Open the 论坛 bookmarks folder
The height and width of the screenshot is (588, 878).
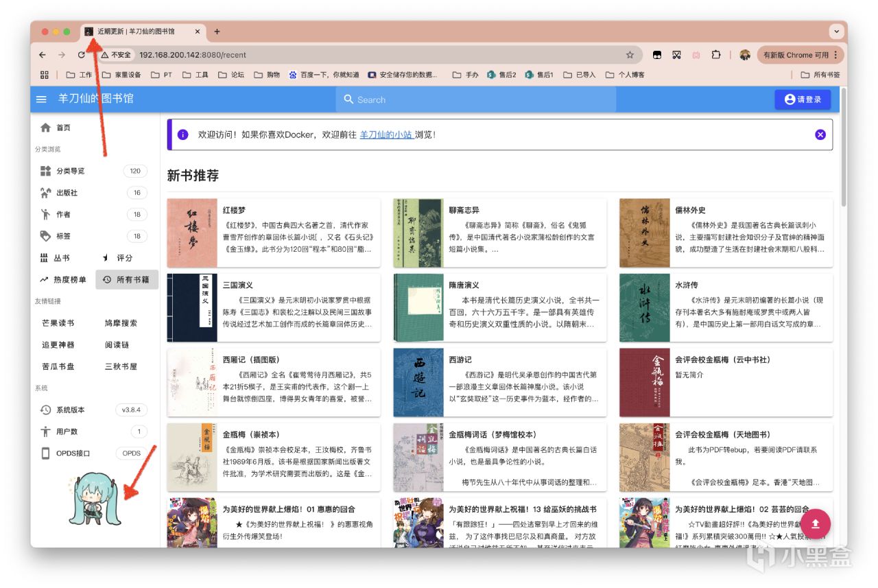pos(230,75)
